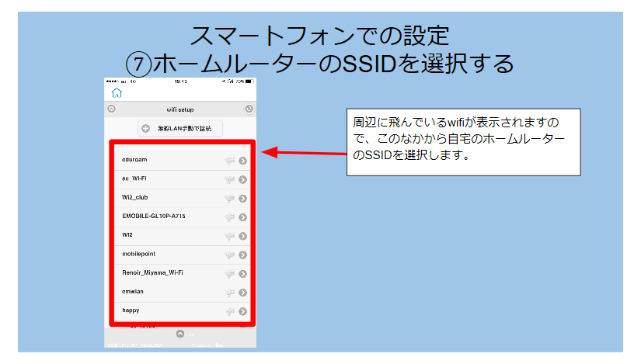Tap the Wi2 network entry
The image size is (641, 364).
[x=128, y=235]
